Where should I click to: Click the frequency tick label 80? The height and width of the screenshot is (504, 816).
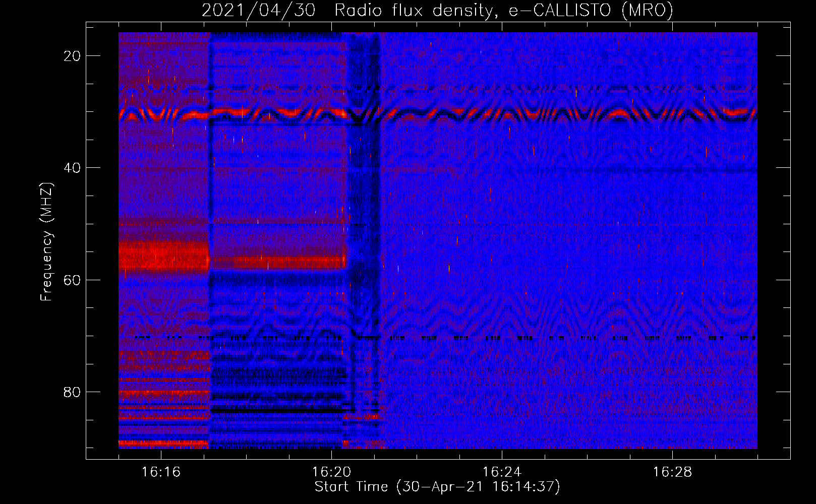(x=73, y=392)
